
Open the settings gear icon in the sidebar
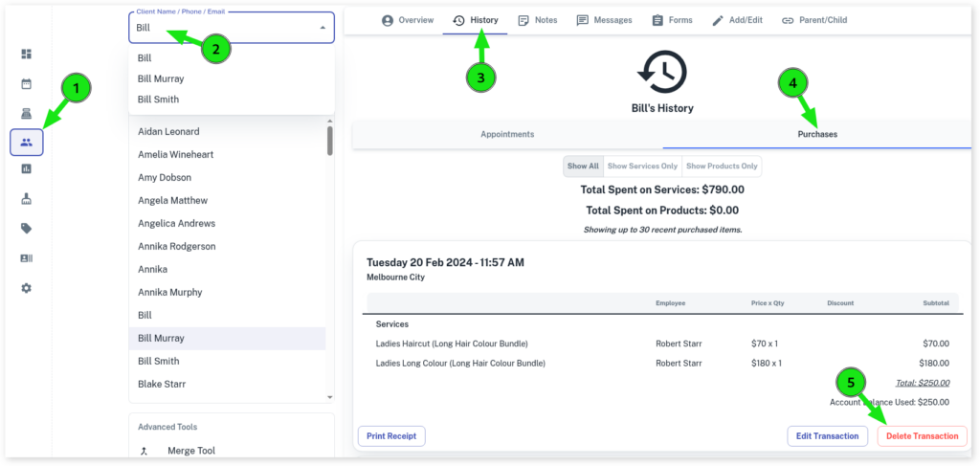[27, 288]
